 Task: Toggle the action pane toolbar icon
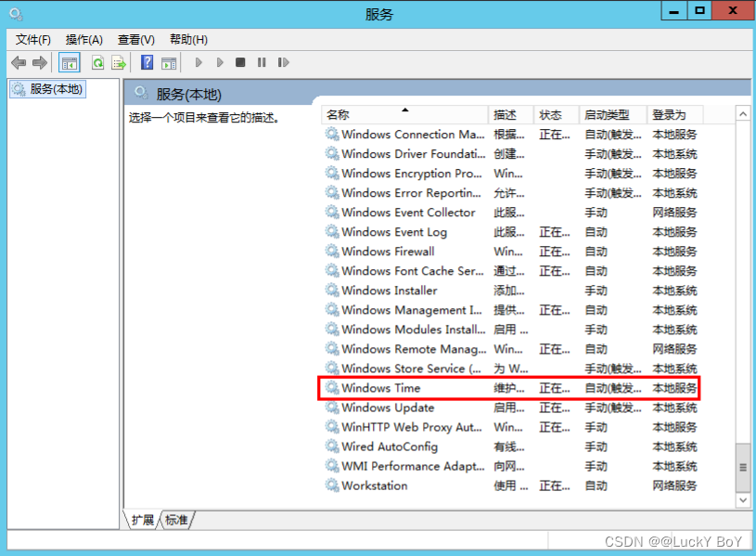[169, 63]
